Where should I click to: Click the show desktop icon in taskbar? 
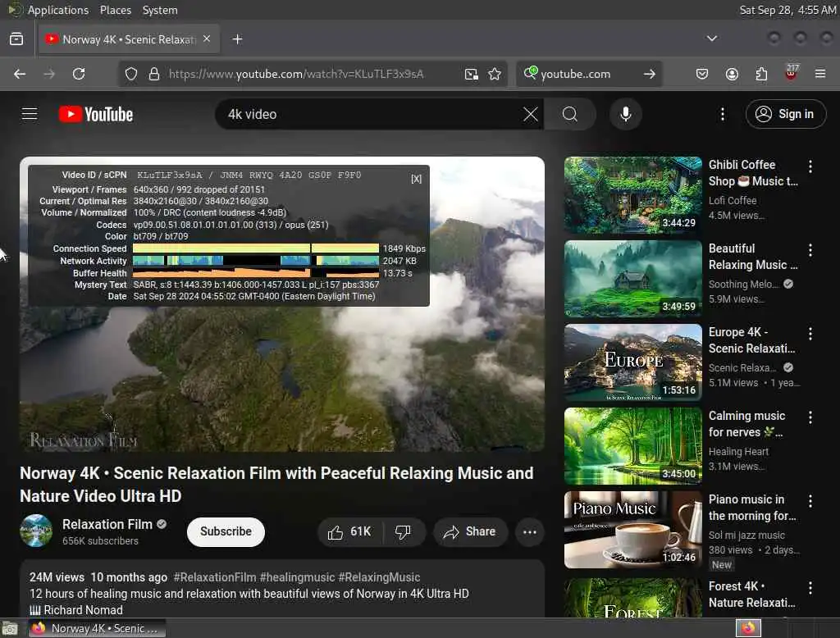(10, 628)
